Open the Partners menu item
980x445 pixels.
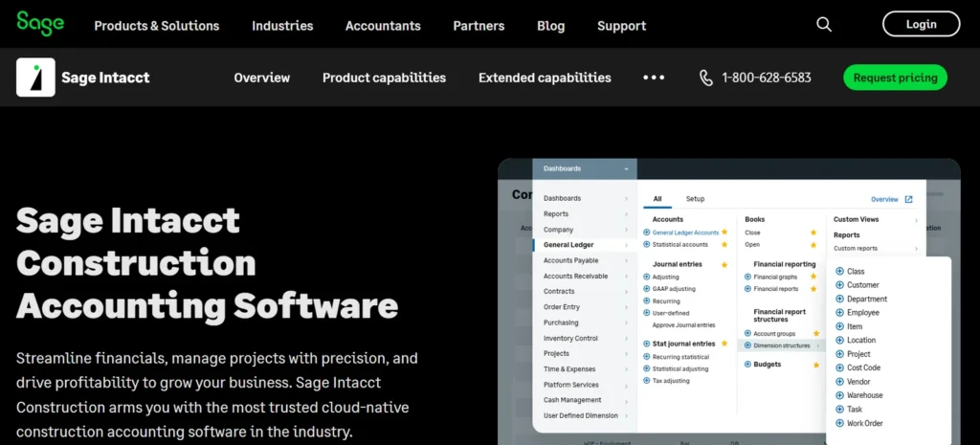click(479, 26)
